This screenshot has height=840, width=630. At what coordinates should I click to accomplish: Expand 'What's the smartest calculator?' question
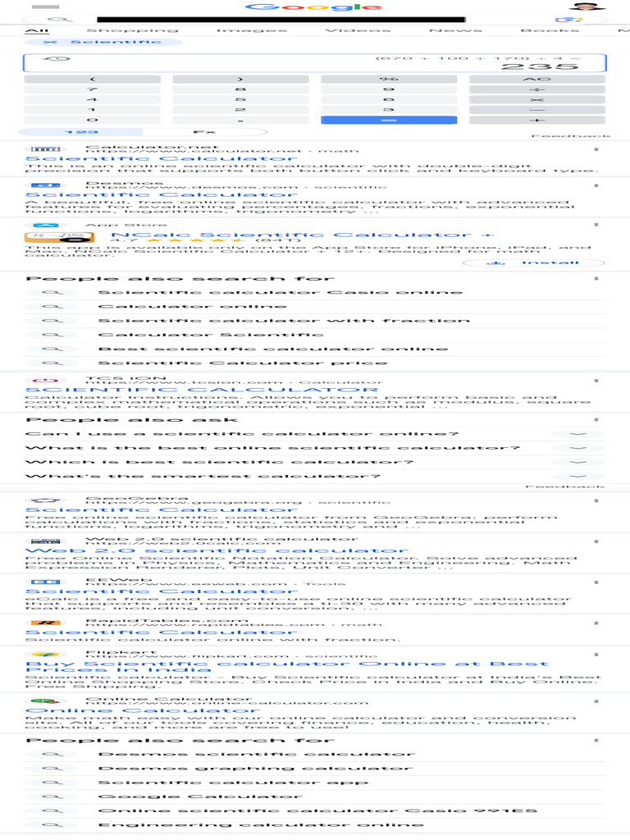[x=315, y=476]
